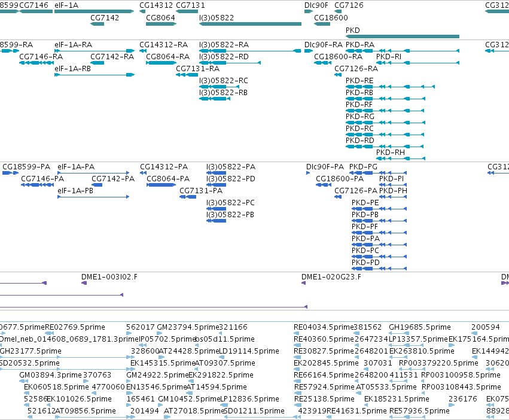The image size is (509, 420).
Task: Open protein CG7142-PA
Action: [x=113, y=179]
